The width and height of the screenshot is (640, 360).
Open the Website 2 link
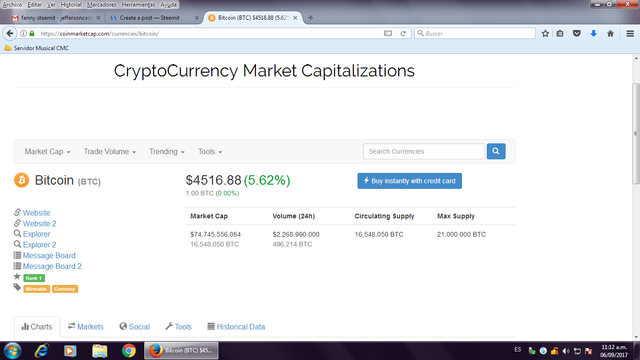[x=40, y=224]
